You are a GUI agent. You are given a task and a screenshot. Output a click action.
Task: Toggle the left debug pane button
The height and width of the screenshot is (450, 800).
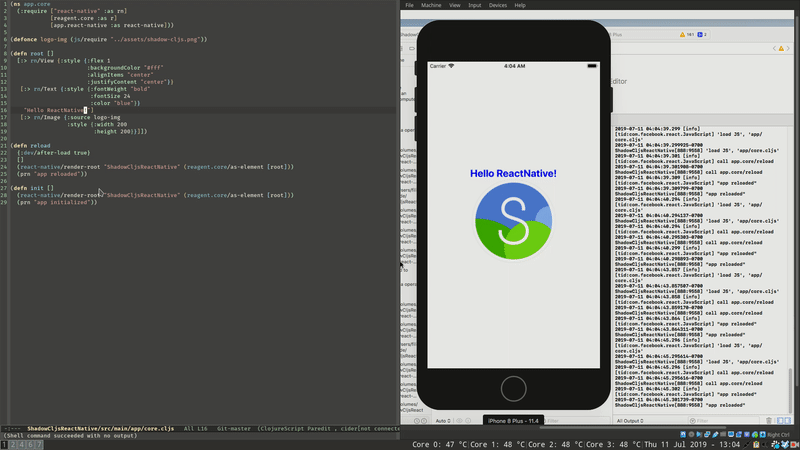pyautogui.click(x=780, y=421)
